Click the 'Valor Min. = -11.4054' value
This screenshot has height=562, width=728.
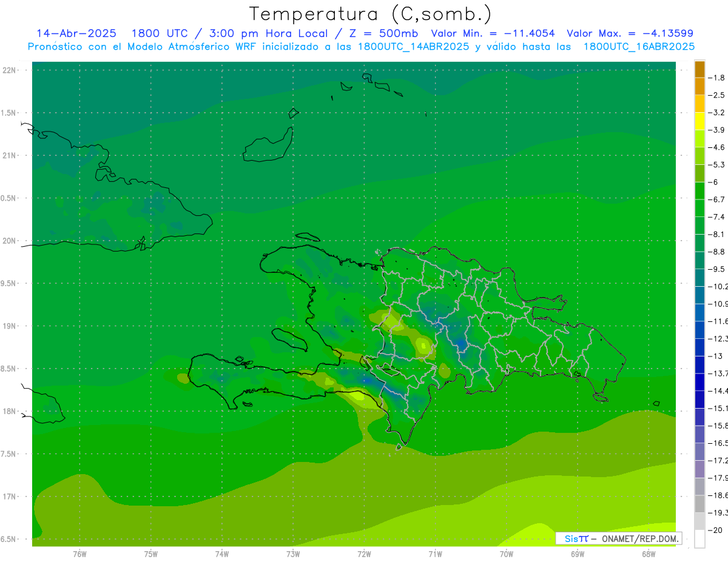(x=494, y=33)
